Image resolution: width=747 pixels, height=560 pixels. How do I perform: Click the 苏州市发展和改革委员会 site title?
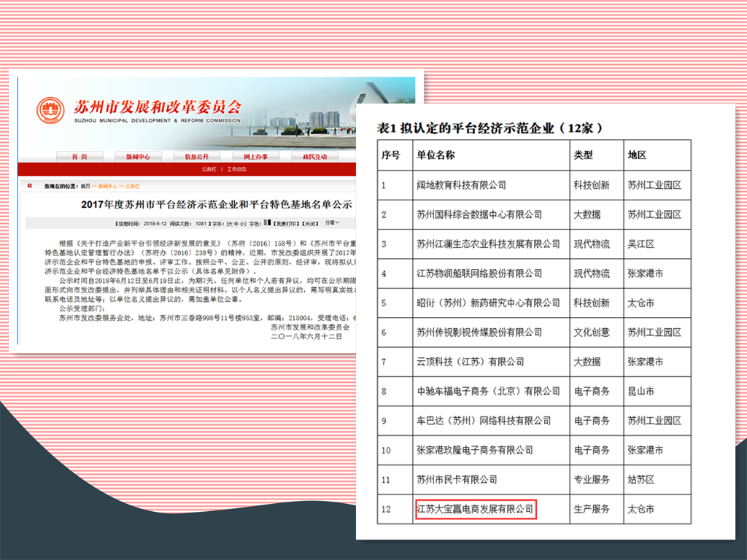(x=158, y=106)
